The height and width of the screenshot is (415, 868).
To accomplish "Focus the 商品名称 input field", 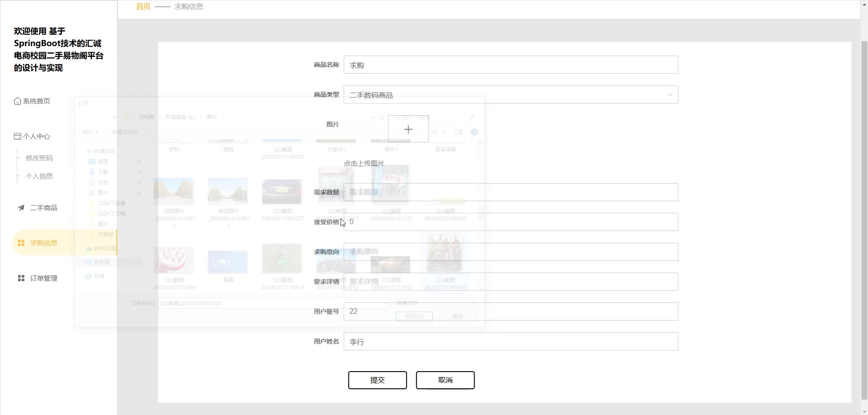I will (x=511, y=65).
